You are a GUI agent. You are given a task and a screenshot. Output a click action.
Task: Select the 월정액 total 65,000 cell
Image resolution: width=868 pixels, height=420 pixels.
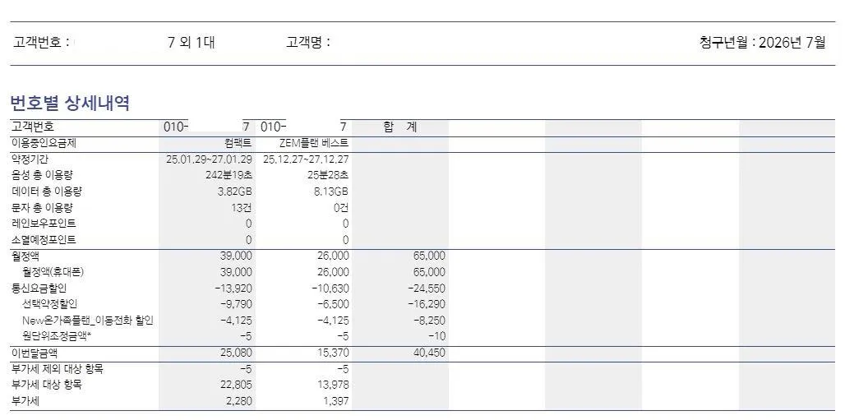[x=429, y=256]
